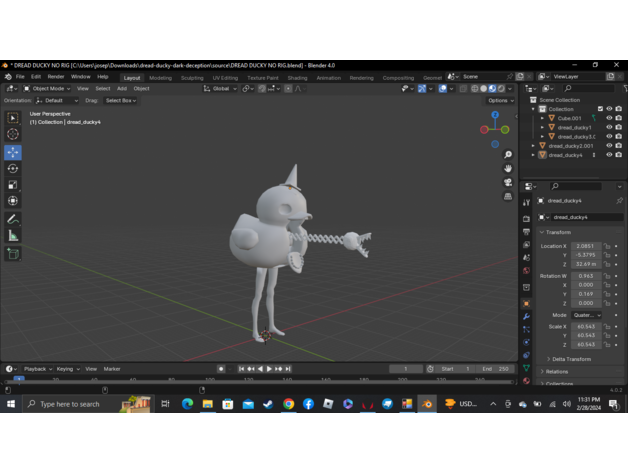Screen dimensions: 628x472
Task: Click the Location X value field
Action: pyautogui.click(x=586, y=246)
